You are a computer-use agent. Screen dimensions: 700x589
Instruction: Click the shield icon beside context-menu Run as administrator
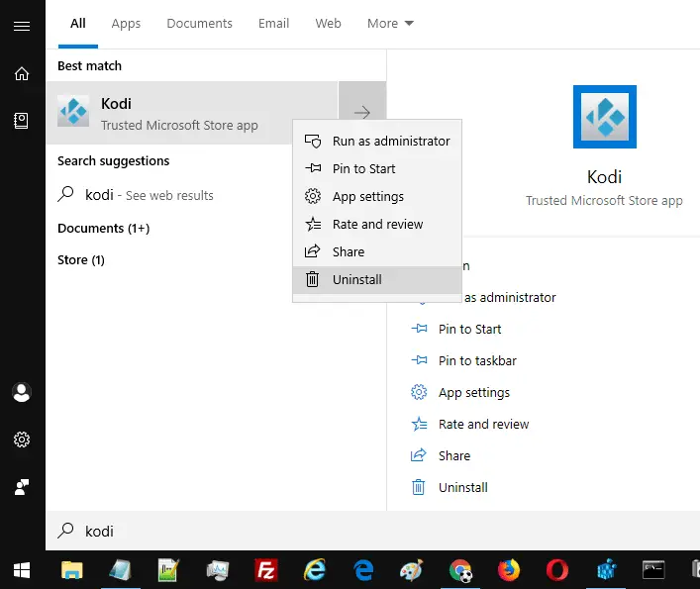313,141
